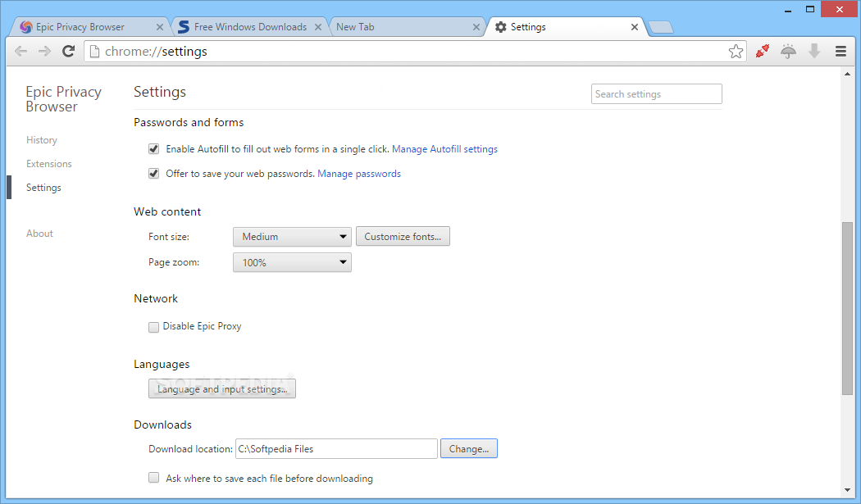Open the Font size Medium dropdown

(x=292, y=237)
